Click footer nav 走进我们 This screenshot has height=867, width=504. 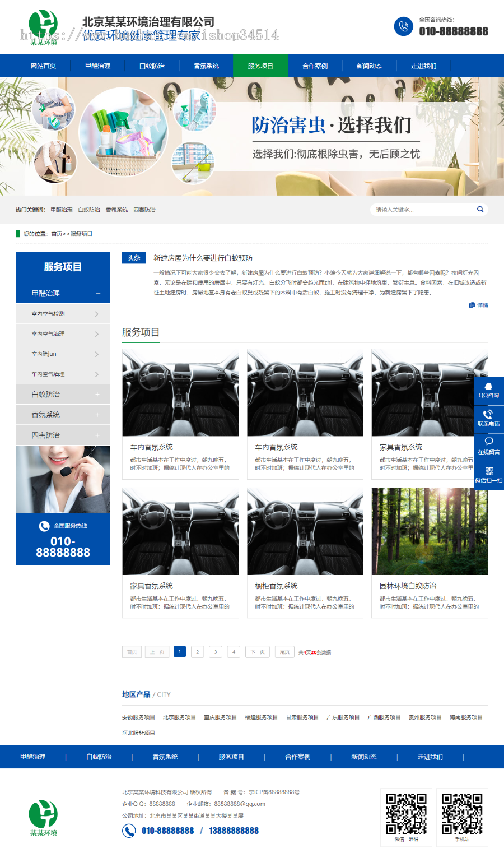pyautogui.click(x=430, y=757)
